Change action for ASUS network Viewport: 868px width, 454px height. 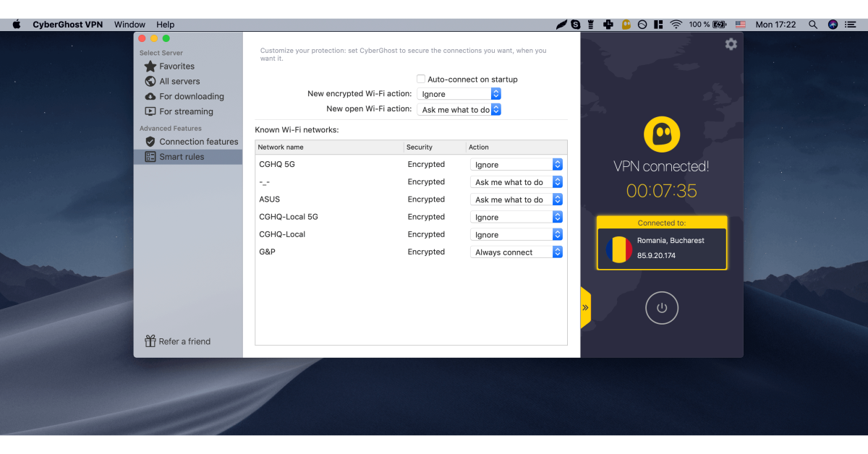pos(516,200)
